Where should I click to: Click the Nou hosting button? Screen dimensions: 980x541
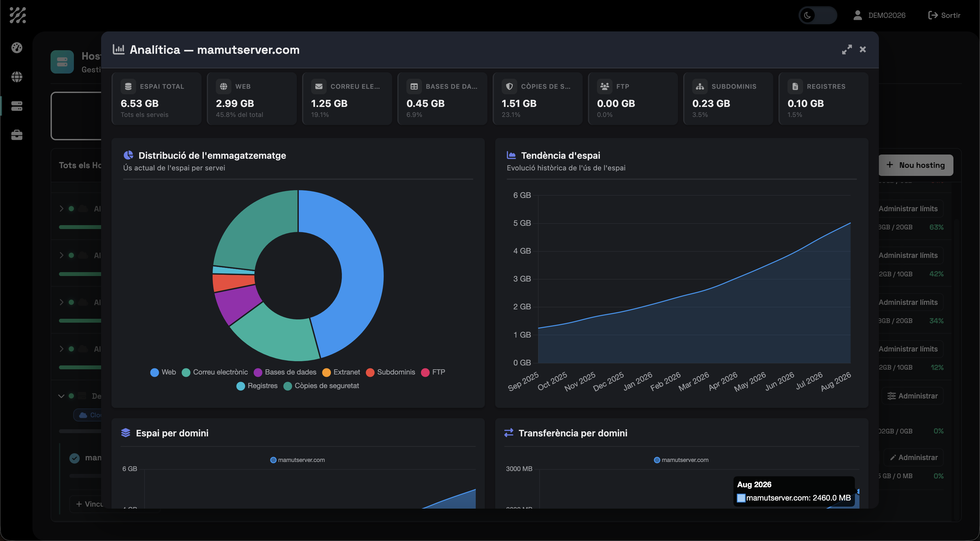point(916,165)
